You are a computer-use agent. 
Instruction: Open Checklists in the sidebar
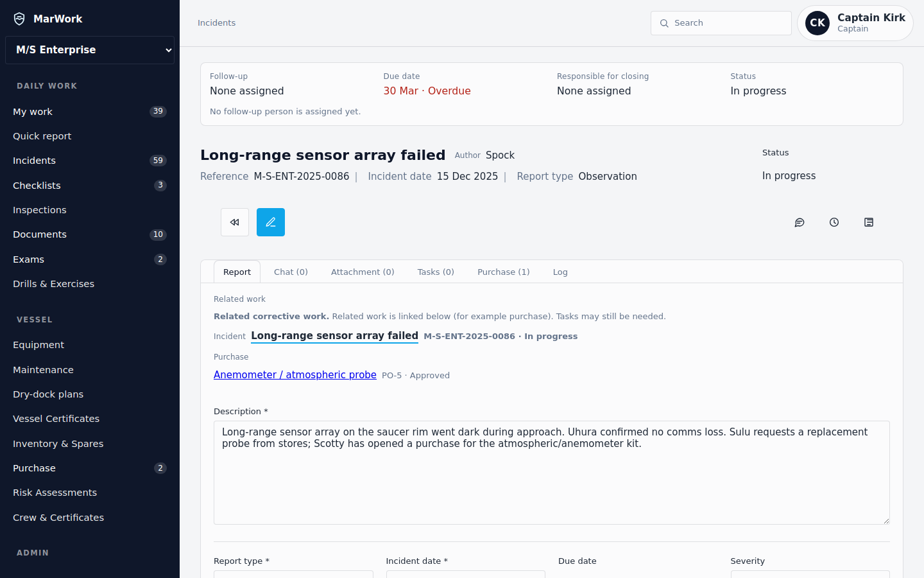pyautogui.click(x=90, y=186)
